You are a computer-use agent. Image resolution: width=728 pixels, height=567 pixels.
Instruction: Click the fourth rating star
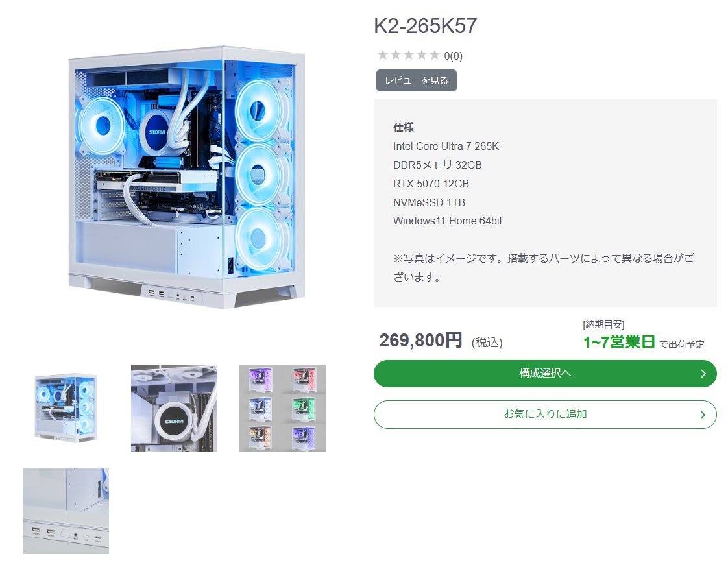click(x=422, y=55)
